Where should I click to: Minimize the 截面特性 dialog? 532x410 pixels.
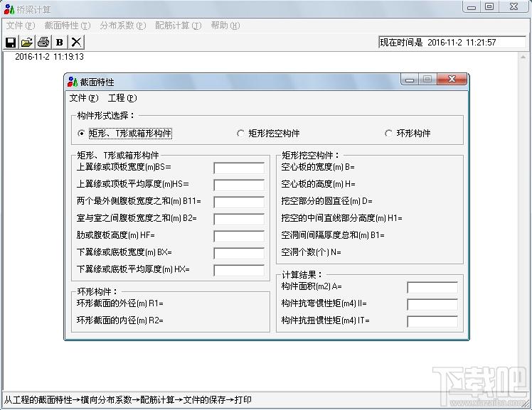pyautogui.click(x=410, y=80)
